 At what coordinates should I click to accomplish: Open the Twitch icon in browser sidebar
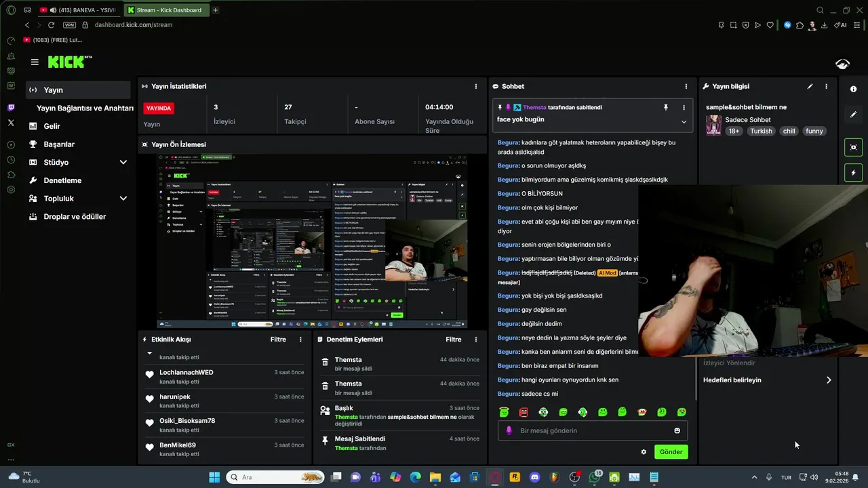click(x=11, y=108)
